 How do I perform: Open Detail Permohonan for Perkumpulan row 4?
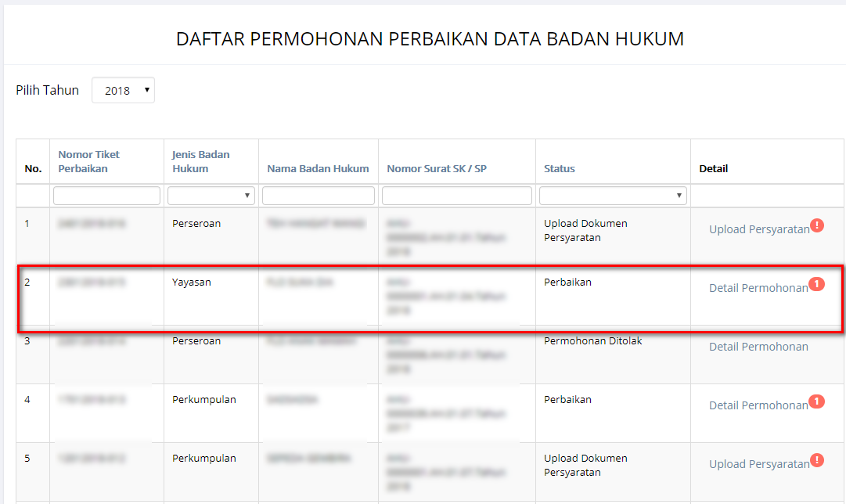pos(758,405)
